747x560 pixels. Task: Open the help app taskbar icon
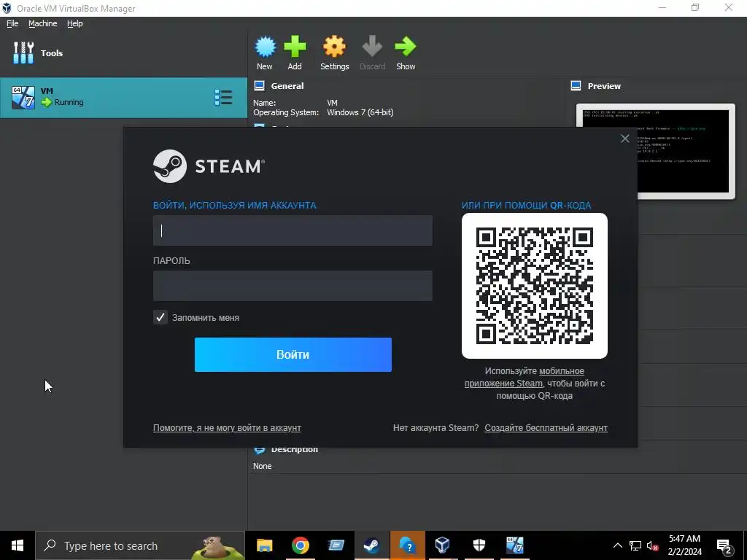407,545
